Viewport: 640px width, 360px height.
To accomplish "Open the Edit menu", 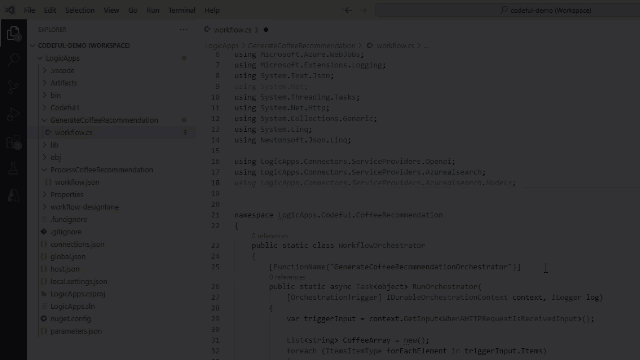I will [x=50, y=10].
